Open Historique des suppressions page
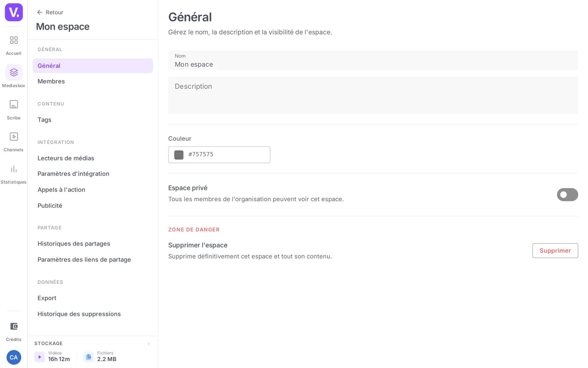The width and height of the screenshot is (588, 368). coord(93,314)
